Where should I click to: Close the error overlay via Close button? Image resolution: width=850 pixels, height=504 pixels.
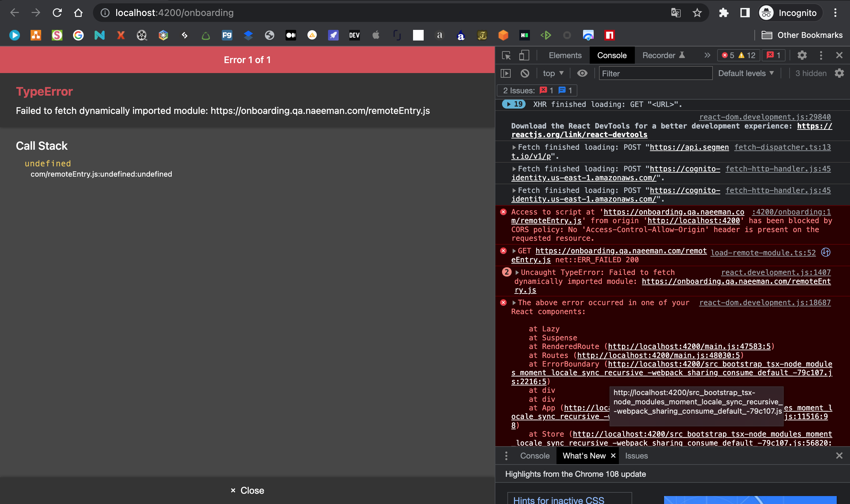[247, 490]
